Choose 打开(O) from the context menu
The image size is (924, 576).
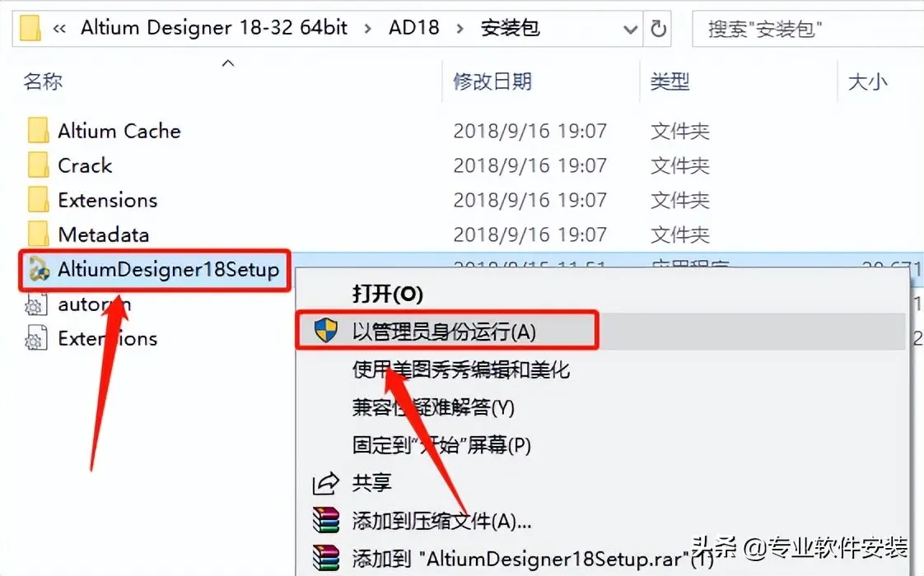click(387, 293)
